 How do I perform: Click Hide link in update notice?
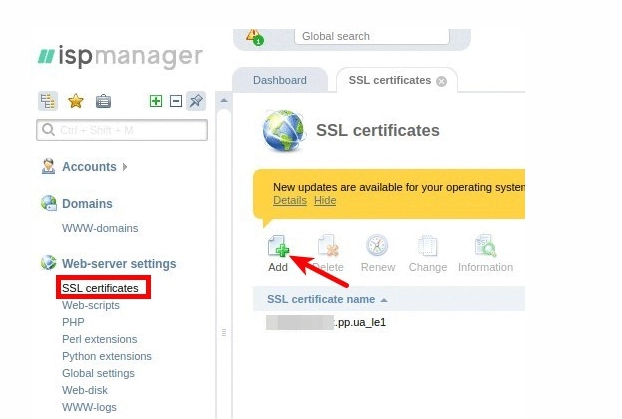click(x=325, y=200)
